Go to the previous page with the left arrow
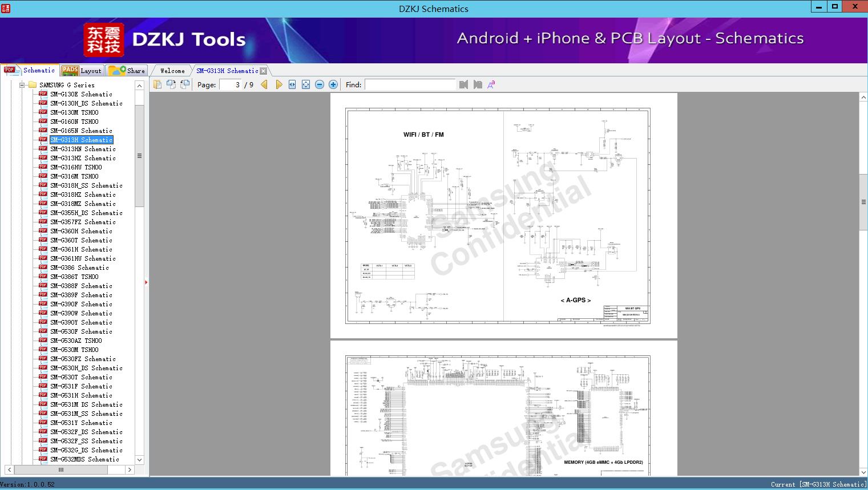The image size is (868, 490). click(264, 84)
